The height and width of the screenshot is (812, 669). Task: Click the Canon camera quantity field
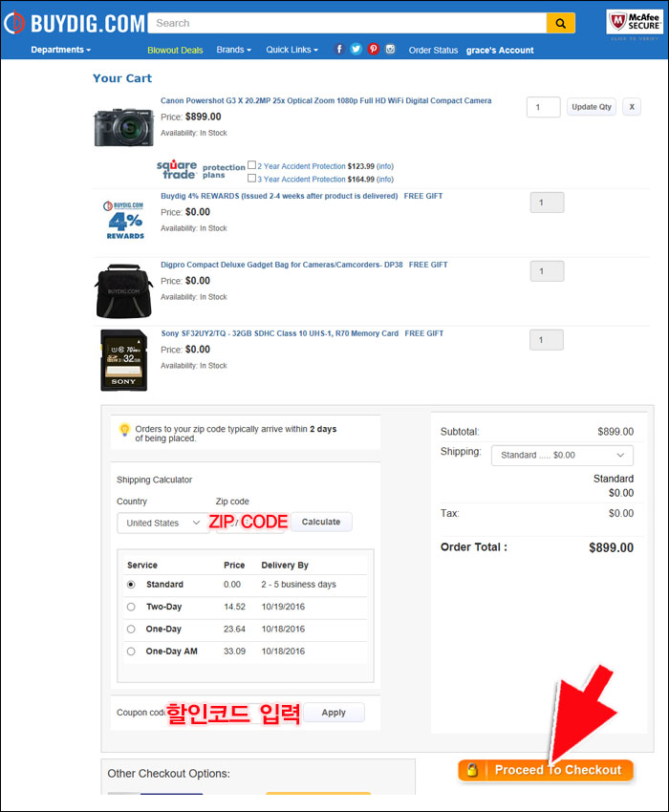[543, 107]
